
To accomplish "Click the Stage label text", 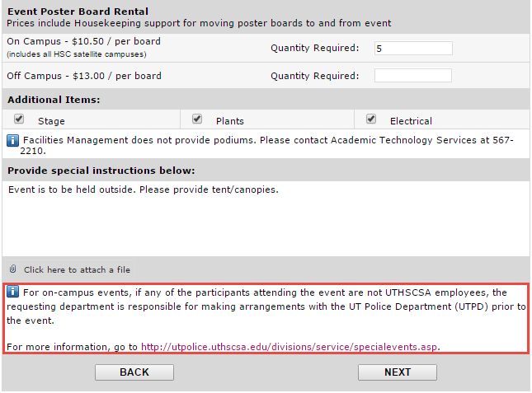I will [51, 121].
